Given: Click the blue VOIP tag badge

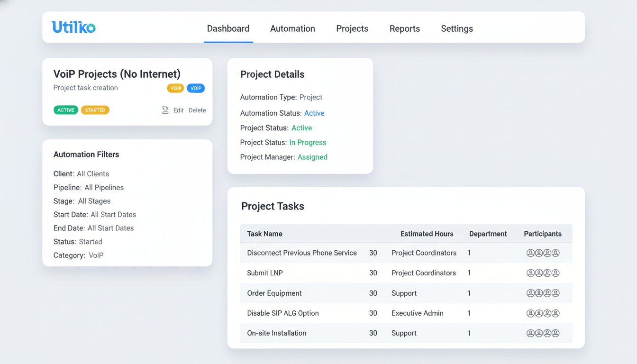Looking at the screenshot, I should (196, 88).
